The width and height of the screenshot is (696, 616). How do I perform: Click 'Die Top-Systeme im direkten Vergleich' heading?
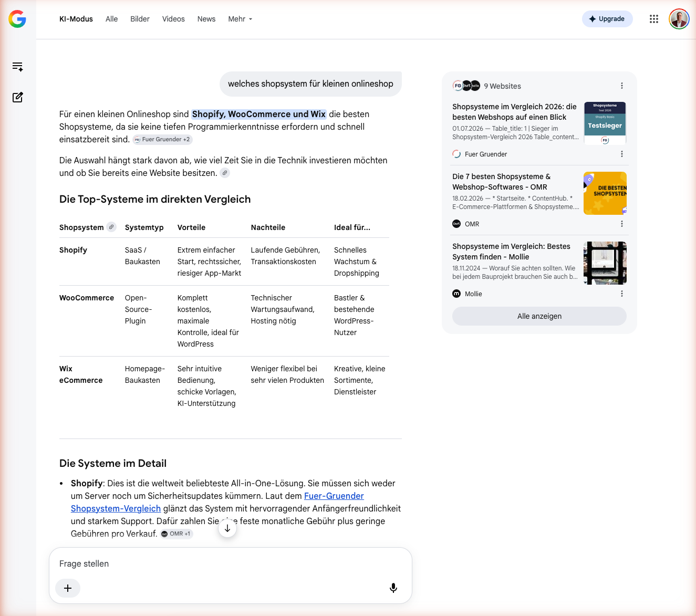155,199
